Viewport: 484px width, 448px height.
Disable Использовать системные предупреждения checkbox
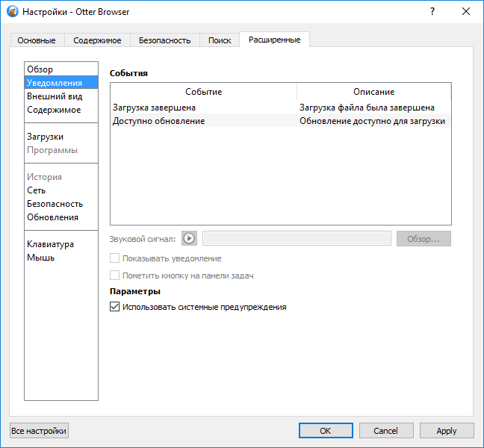click(114, 307)
